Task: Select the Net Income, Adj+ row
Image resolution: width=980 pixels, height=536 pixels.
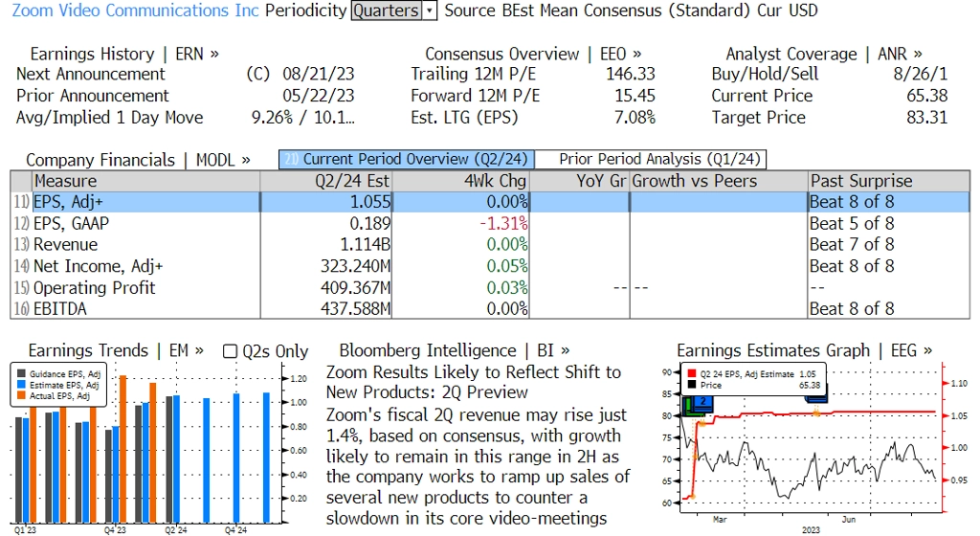Action: coord(490,266)
